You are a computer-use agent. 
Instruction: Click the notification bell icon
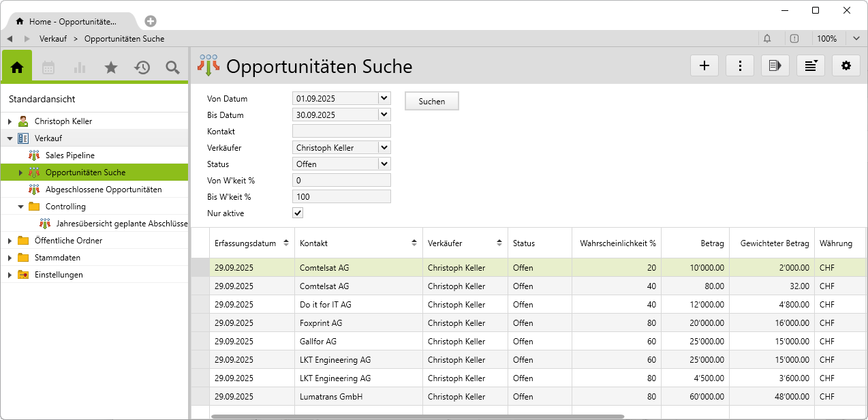pos(767,39)
